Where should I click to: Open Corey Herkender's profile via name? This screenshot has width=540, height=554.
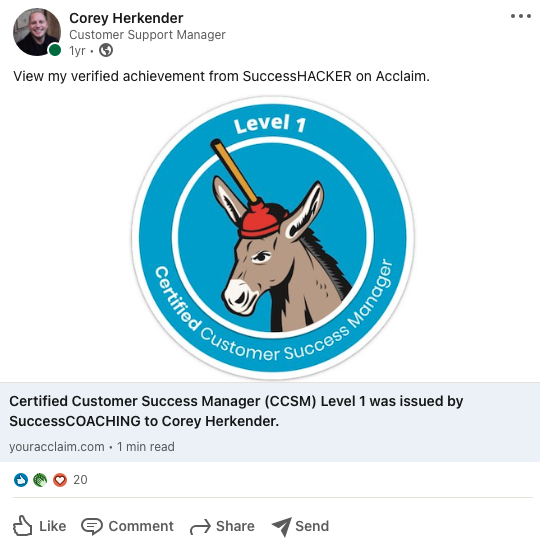[x=126, y=18]
